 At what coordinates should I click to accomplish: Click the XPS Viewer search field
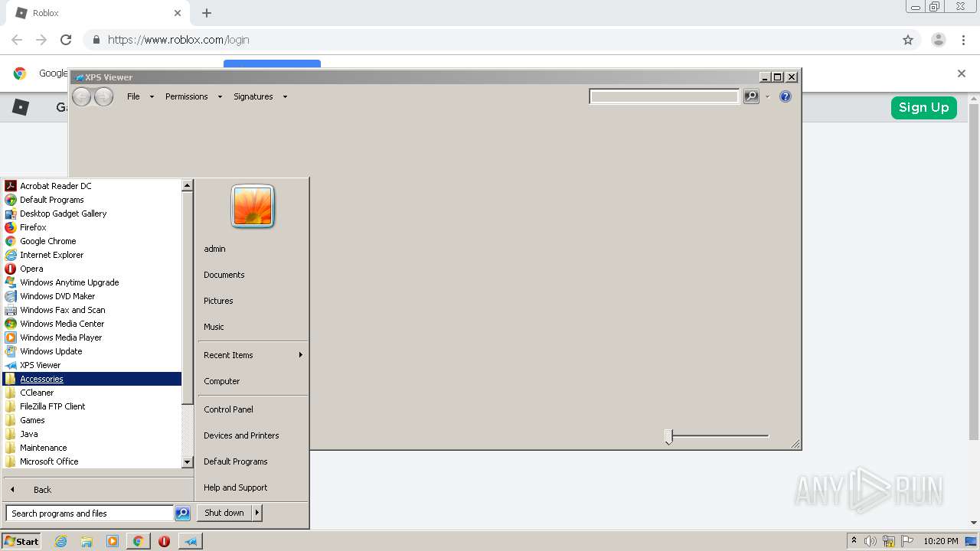click(664, 96)
